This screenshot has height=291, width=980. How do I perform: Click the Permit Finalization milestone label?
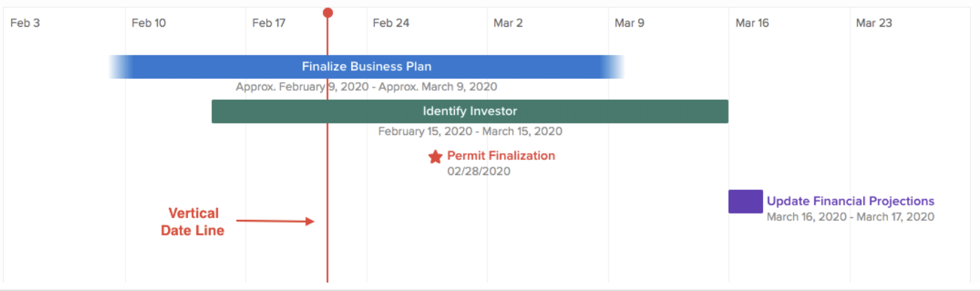(501, 155)
